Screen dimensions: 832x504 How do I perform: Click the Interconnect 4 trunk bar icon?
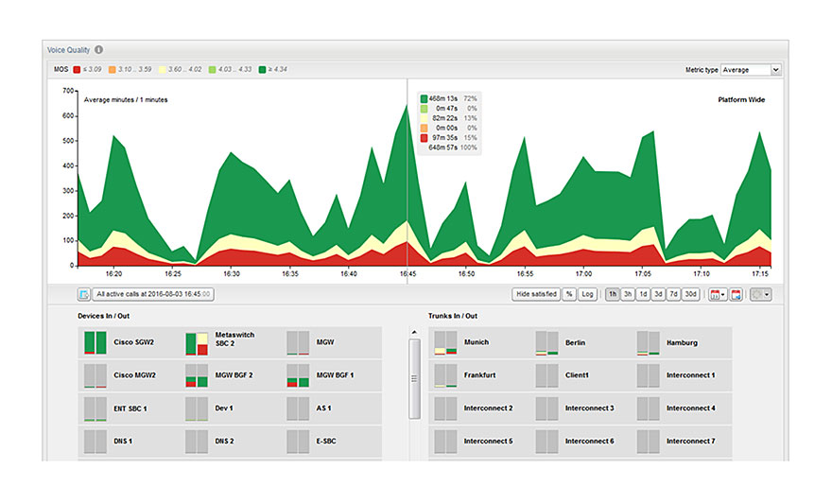tap(649, 409)
